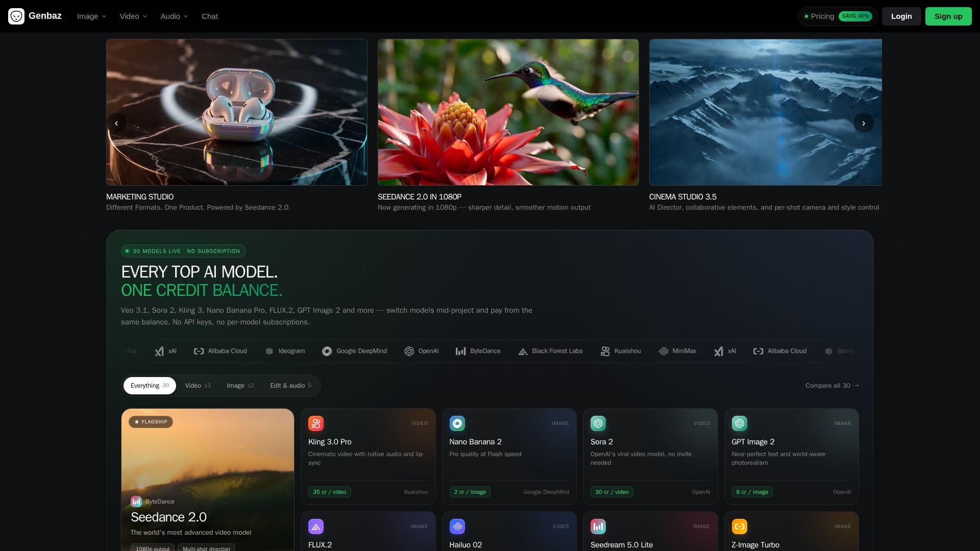
Task: Open the Image dropdown menu
Action: pos(92,16)
